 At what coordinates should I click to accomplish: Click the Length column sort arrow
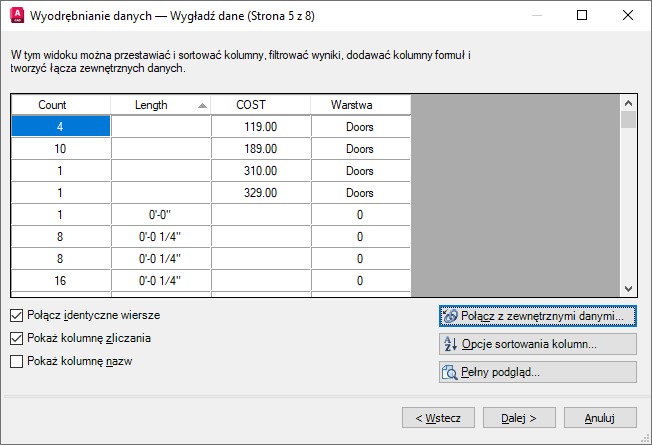tap(202, 106)
